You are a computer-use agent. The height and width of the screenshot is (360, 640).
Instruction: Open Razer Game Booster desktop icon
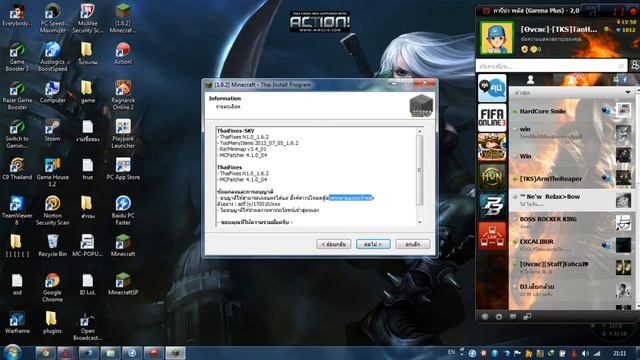(17, 95)
